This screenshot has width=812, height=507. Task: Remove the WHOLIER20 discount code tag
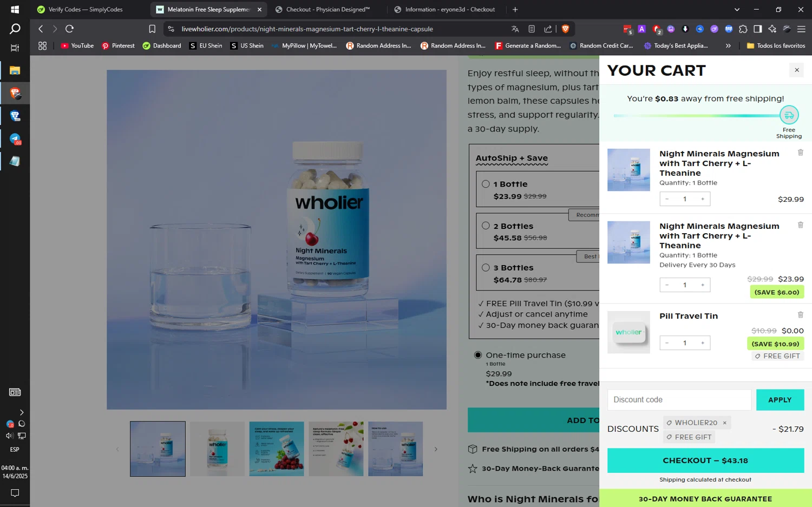[724, 423]
